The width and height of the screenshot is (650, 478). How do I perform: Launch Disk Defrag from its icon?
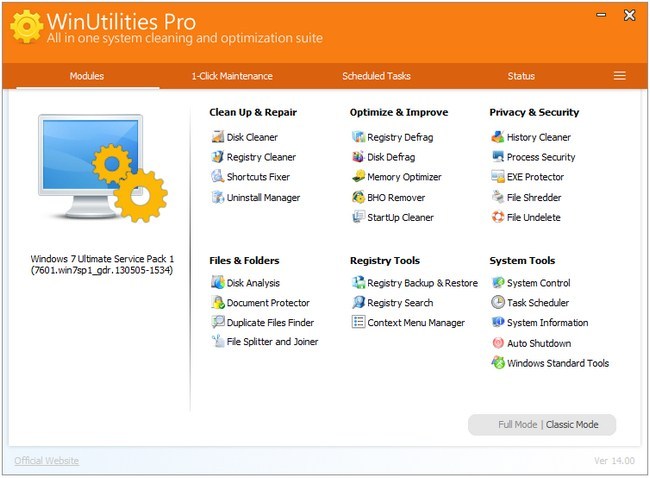(358, 156)
